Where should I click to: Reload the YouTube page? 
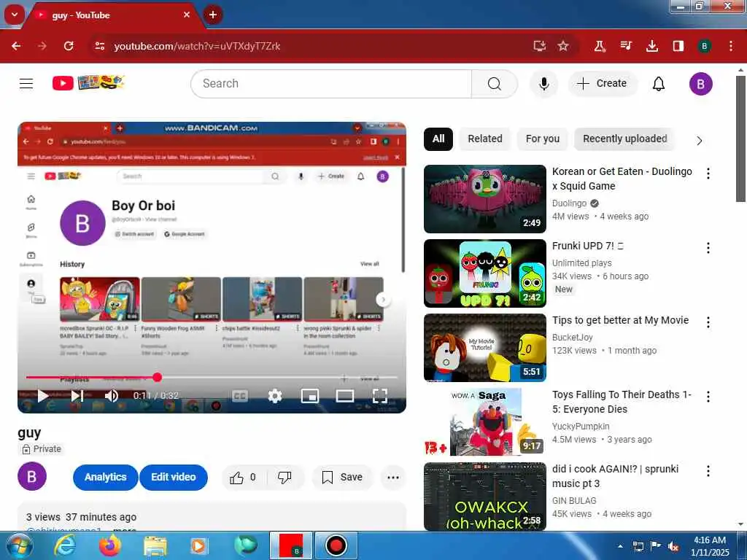[69, 46]
